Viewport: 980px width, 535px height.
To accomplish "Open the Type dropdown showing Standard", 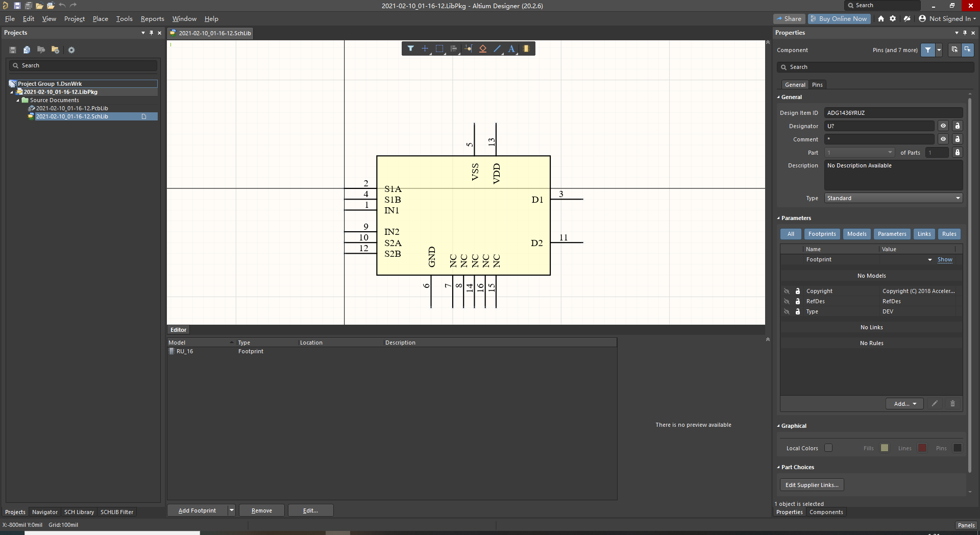I will pyautogui.click(x=894, y=198).
